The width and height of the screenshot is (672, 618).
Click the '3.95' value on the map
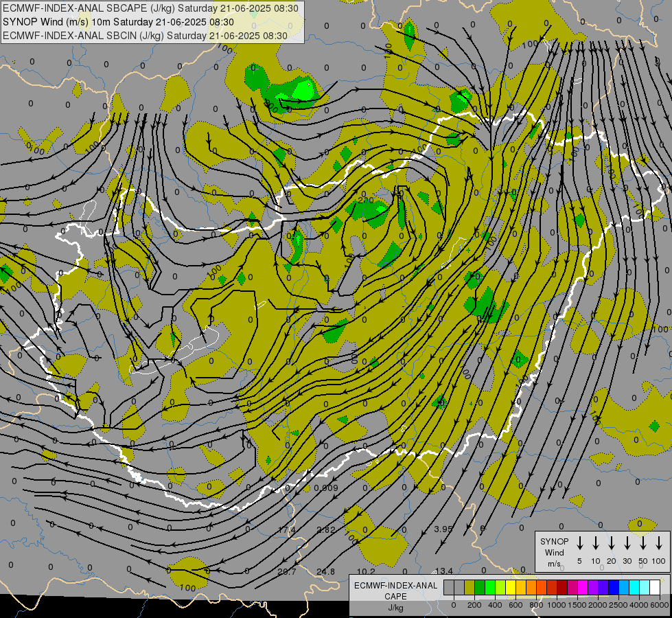click(x=443, y=529)
